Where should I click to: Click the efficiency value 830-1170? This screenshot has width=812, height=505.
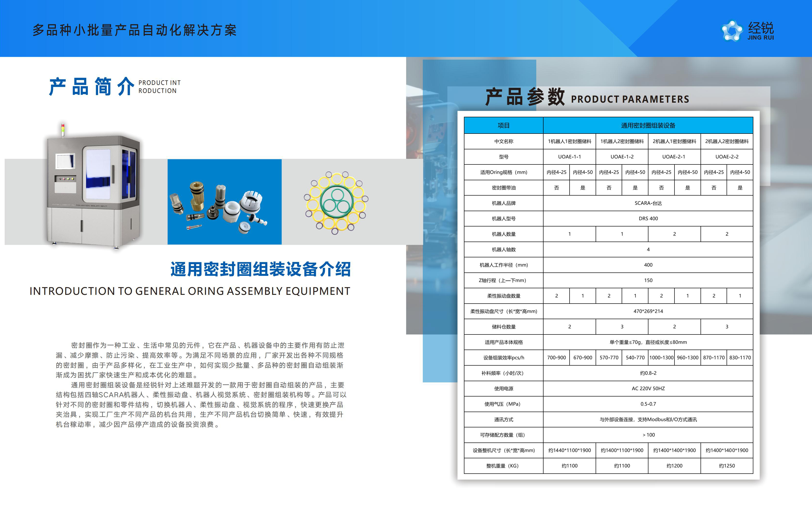(x=740, y=358)
